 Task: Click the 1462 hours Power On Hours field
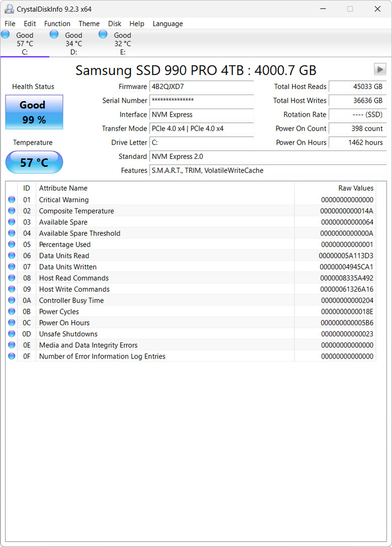coord(357,142)
